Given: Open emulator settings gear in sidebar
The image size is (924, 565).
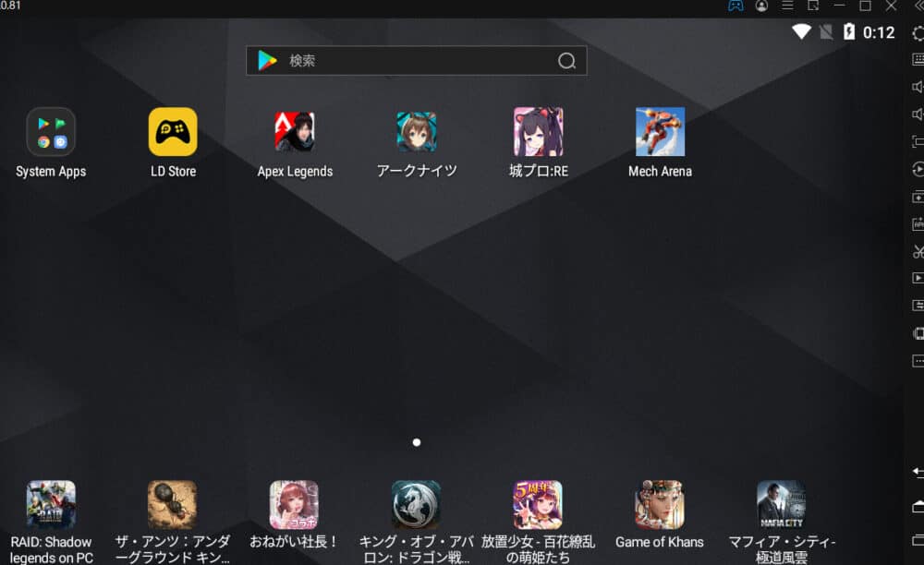Looking at the screenshot, I should [918, 33].
